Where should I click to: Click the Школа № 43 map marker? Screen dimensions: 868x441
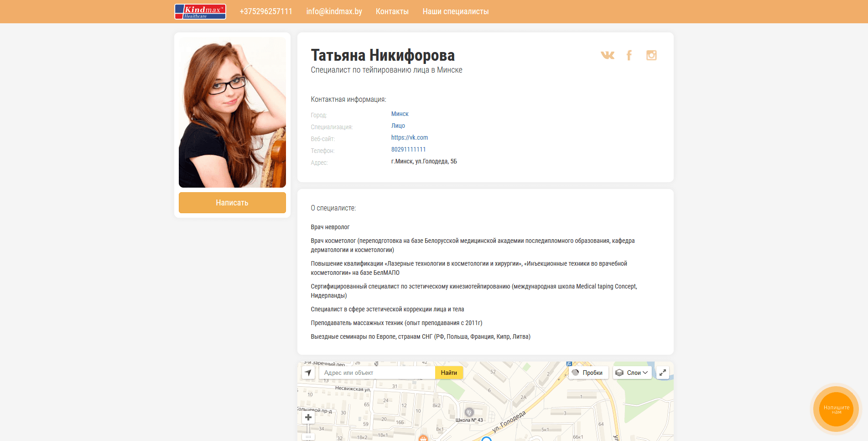(x=469, y=412)
